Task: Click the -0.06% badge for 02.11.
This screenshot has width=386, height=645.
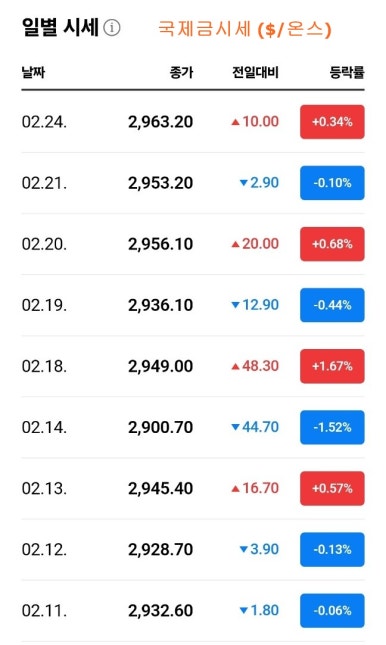Action: (x=332, y=610)
